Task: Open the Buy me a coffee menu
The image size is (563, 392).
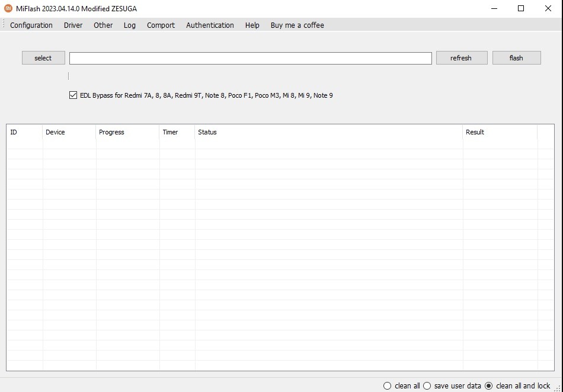Action: point(297,25)
